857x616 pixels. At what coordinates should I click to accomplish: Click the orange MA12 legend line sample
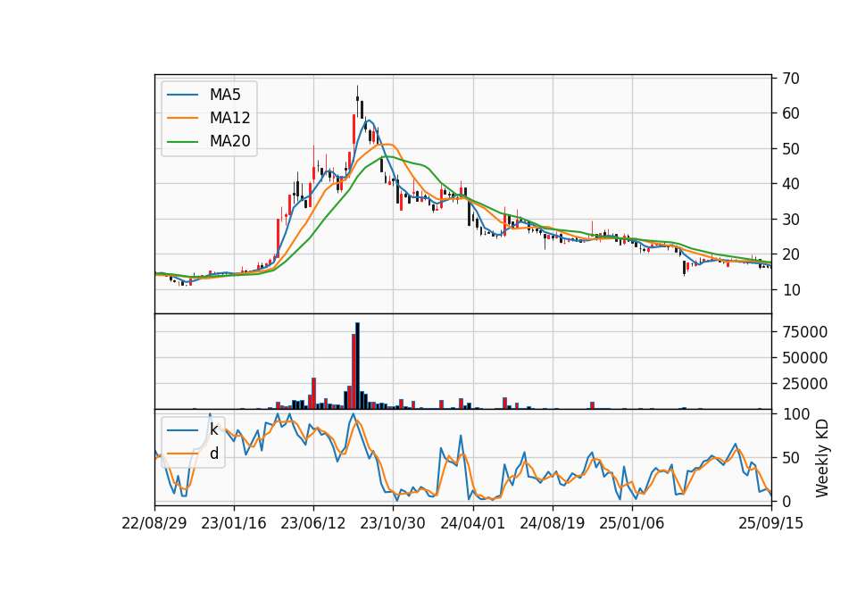(x=182, y=118)
